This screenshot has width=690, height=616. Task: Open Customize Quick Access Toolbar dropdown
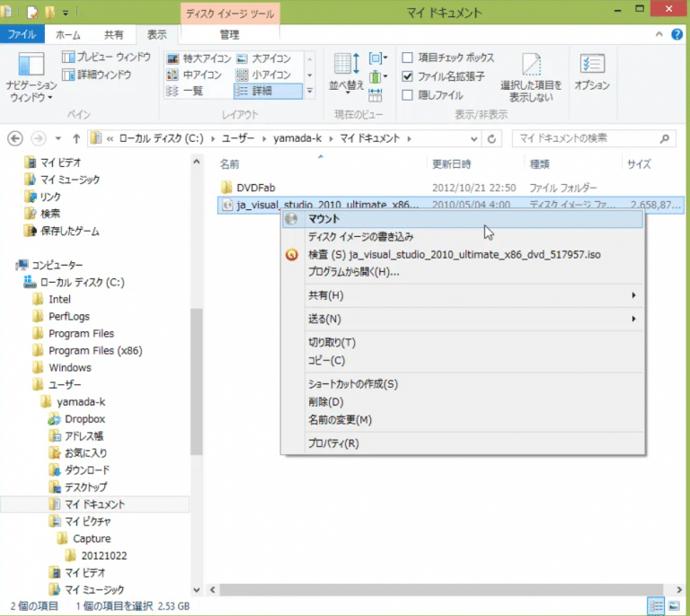click(66, 13)
